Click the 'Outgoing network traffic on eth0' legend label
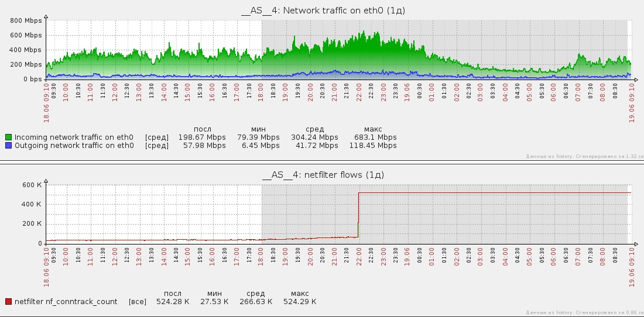The height and width of the screenshot is (317, 644). point(74,146)
